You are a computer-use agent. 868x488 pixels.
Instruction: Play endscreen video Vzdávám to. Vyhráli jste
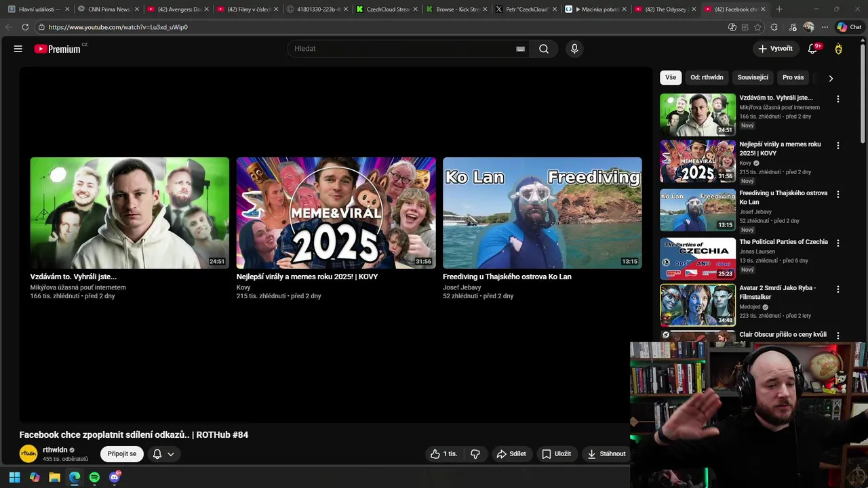pos(130,213)
